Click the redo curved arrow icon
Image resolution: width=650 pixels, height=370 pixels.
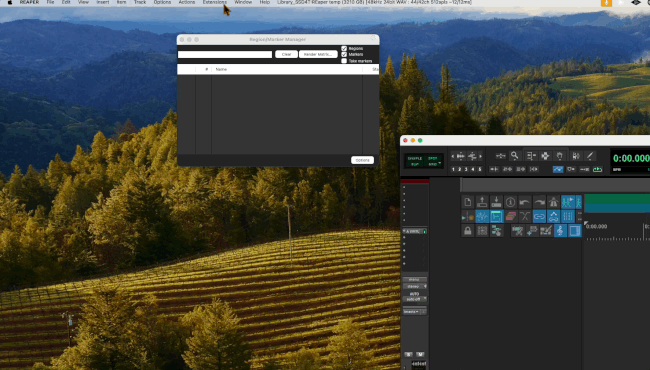(x=539, y=202)
